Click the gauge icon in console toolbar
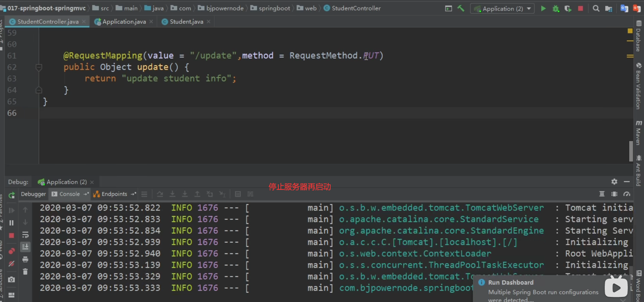This screenshot has width=644, height=302. point(627,194)
